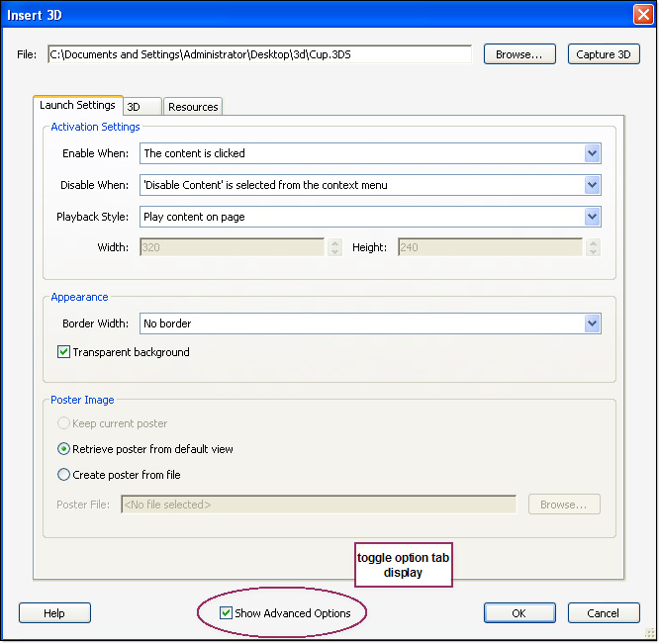This screenshot has height=644, width=660.
Task: Click the Width stepper arrows
Action: [x=335, y=247]
